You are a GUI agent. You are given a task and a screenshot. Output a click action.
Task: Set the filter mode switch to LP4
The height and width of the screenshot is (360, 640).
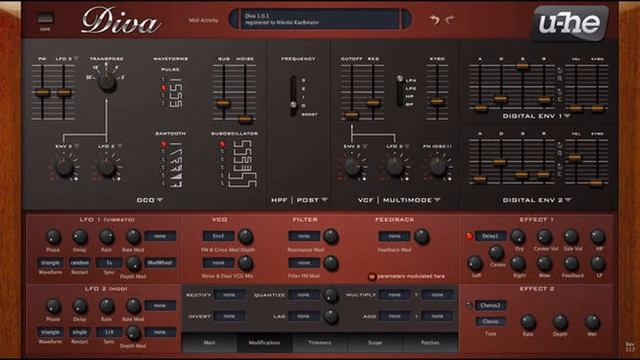point(410,80)
